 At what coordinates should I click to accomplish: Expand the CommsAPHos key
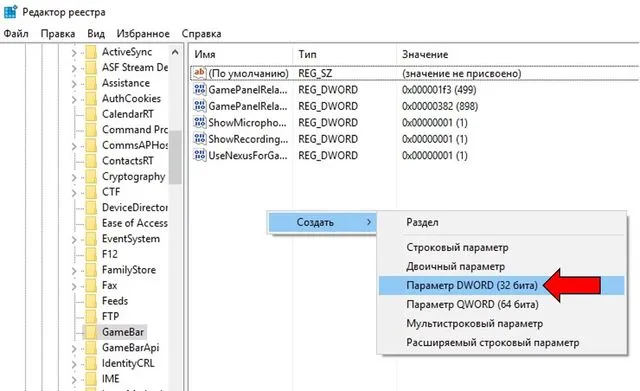(x=74, y=146)
